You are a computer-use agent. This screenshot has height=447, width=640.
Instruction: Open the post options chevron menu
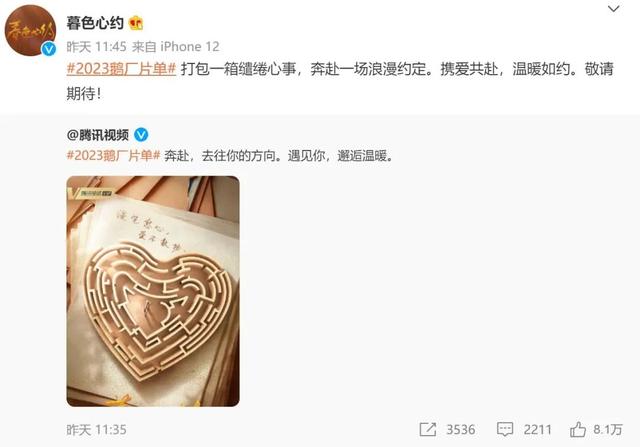pos(613,9)
